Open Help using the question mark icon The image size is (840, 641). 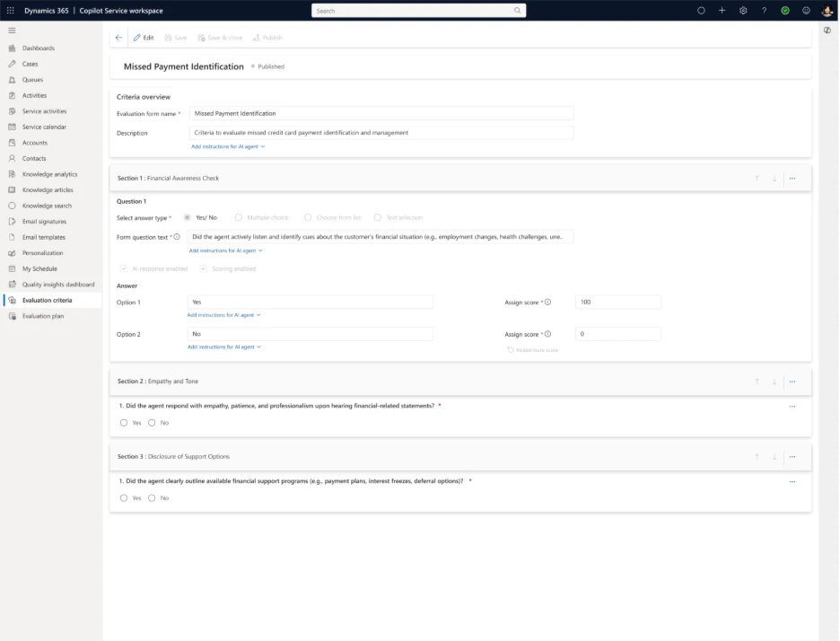(x=764, y=10)
